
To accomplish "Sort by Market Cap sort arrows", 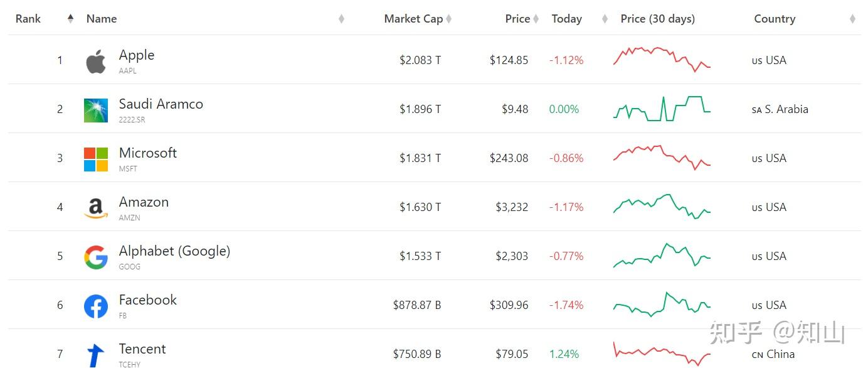I will tap(448, 19).
